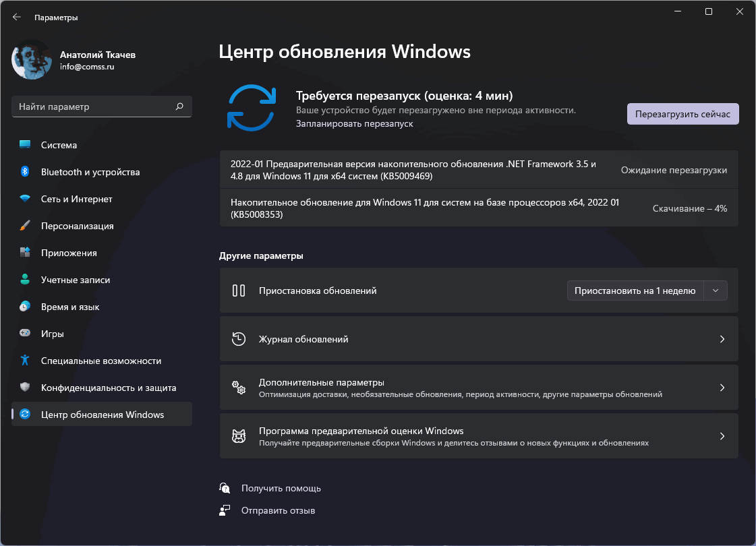This screenshot has width=756, height=546.
Task: Open Программа предварительной оценки Windows ninja-cat icon
Action: click(x=238, y=435)
